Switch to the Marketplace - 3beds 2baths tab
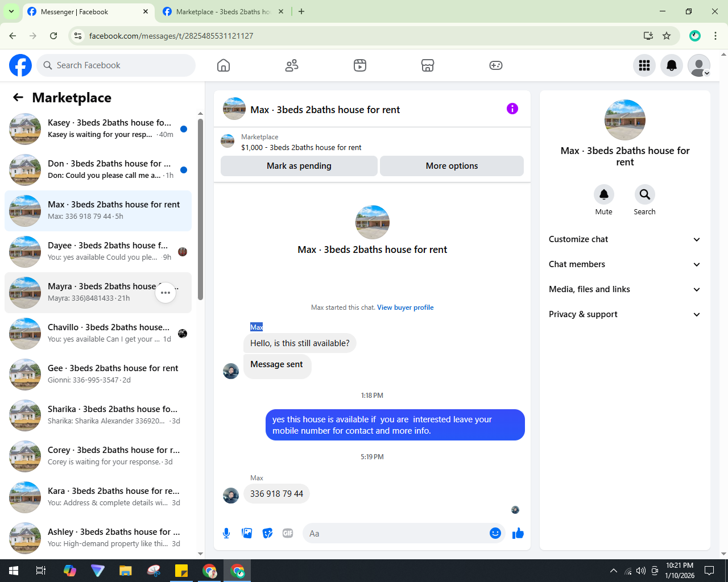This screenshot has width=728, height=582. click(223, 12)
